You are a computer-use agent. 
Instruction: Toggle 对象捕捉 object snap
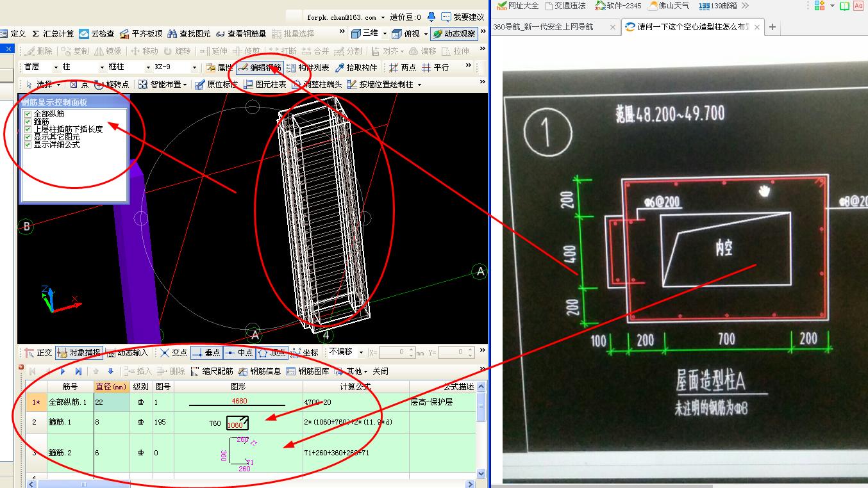pos(79,352)
